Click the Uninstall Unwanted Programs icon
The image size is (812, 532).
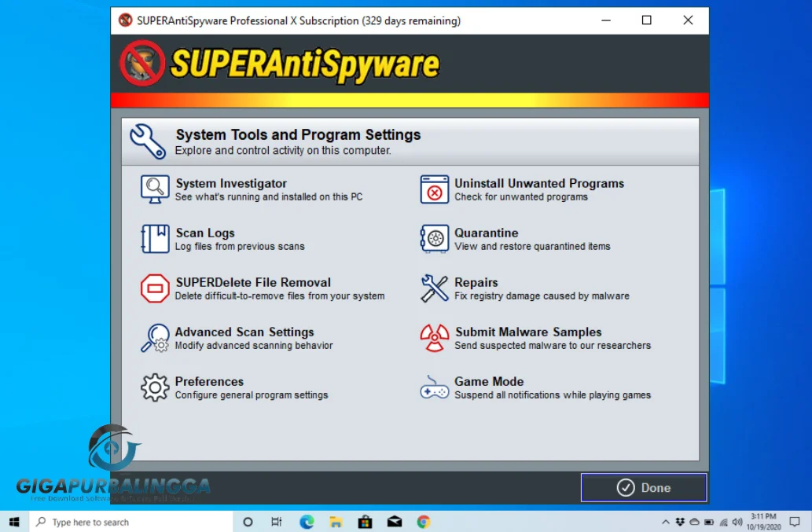[434, 189]
